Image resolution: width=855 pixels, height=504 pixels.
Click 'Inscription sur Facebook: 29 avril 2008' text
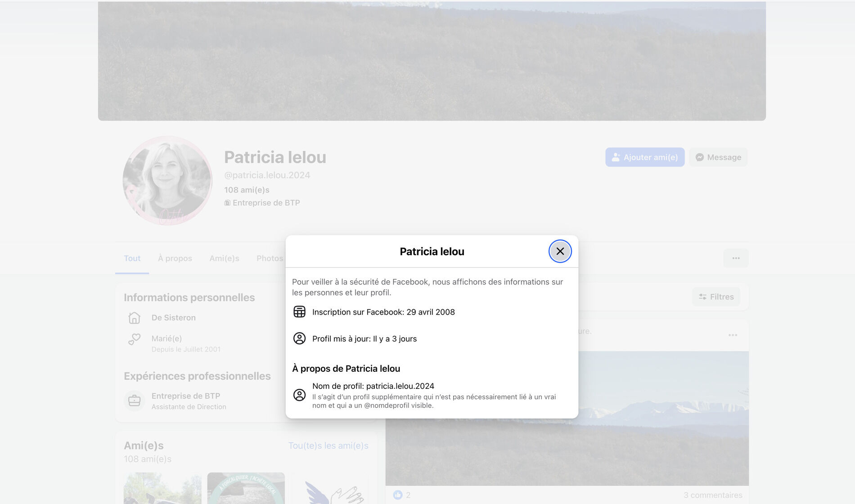[383, 312]
